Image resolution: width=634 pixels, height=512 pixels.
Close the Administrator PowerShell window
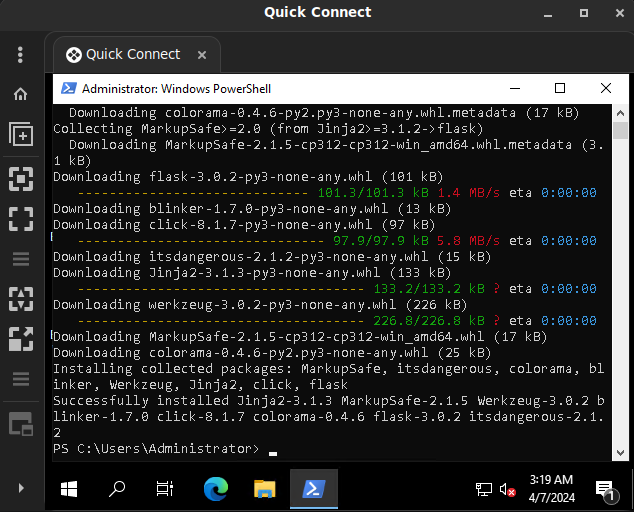606,88
